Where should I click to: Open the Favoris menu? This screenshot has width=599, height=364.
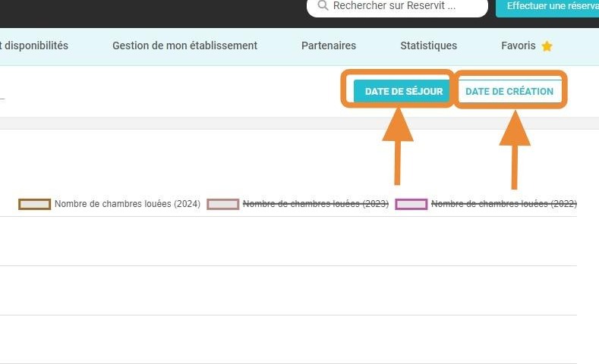point(519,45)
